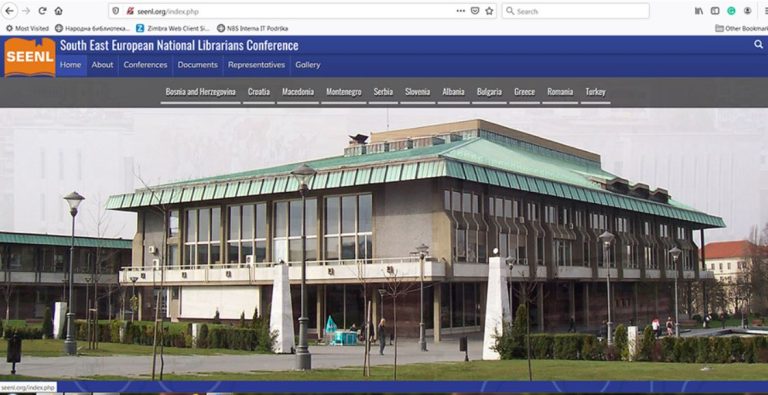Open the Representatives menu item

pos(256,65)
